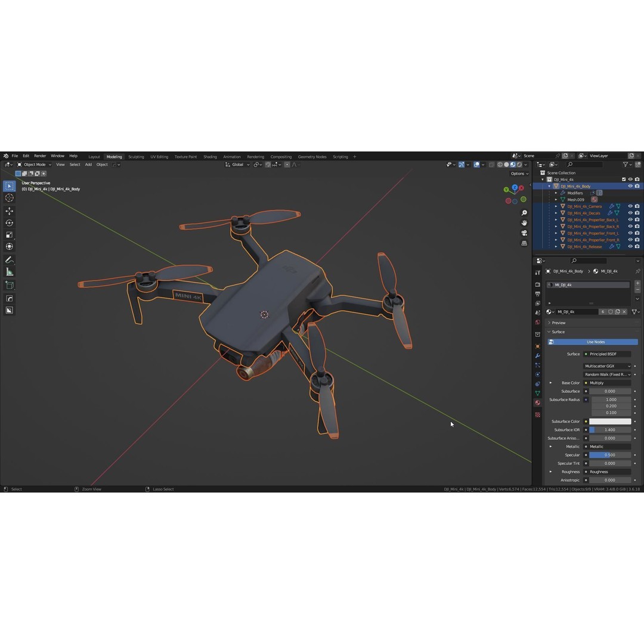Viewport: 644px width, 644px height.
Task: Select the Select Box tool
Action: click(x=10, y=186)
